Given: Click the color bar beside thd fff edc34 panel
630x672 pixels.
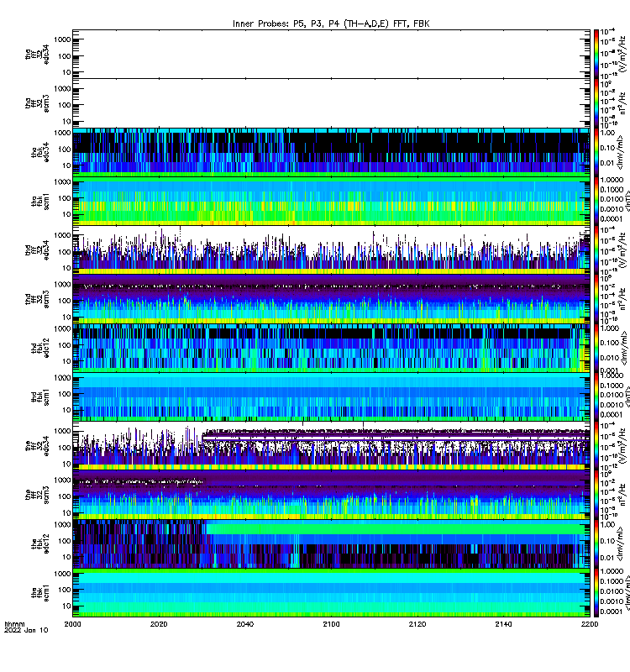Looking at the screenshot, I should pyautogui.click(x=596, y=249).
